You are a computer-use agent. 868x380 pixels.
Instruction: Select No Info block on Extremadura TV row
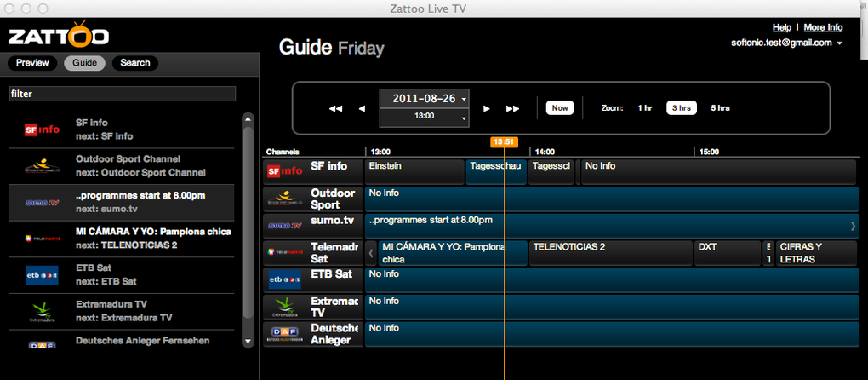(x=612, y=307)
